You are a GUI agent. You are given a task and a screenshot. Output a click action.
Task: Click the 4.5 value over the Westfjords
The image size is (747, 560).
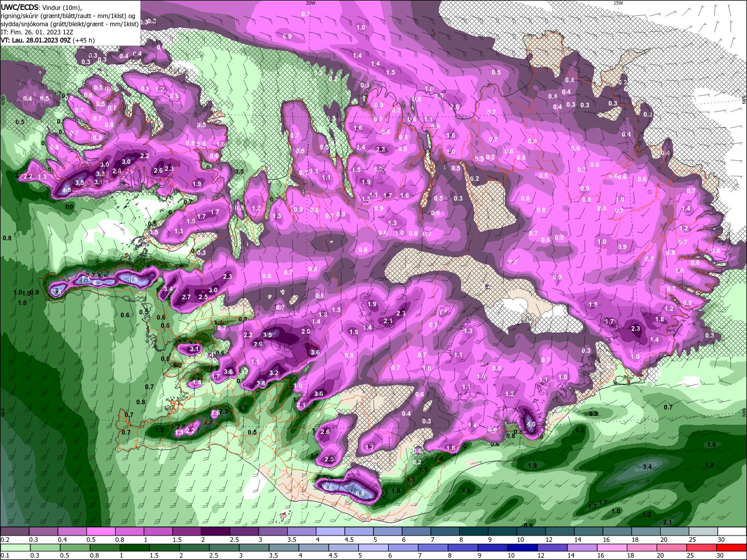click(x=67, y=190)
